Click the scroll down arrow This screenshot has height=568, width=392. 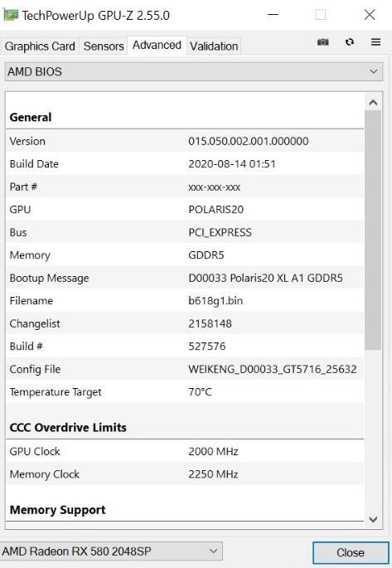[373, 519]
